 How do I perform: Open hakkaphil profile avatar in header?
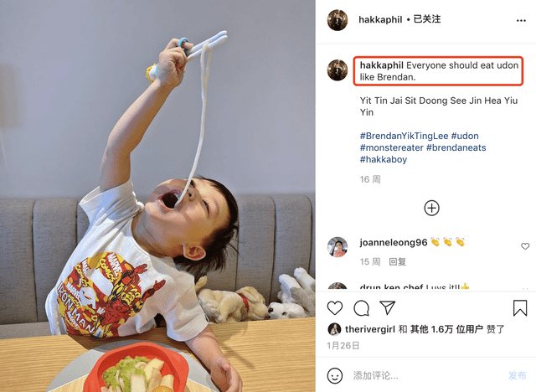click(338, 20)
